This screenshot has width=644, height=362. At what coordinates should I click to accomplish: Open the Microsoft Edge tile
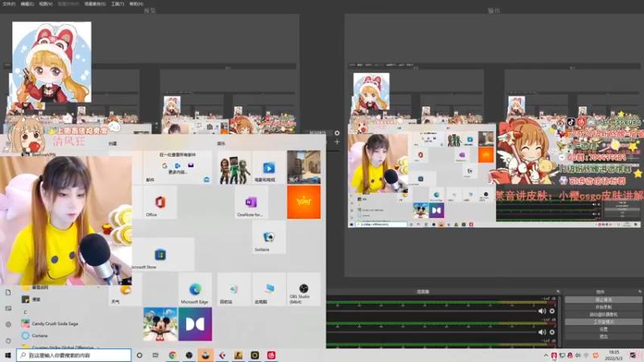[195, 290]
